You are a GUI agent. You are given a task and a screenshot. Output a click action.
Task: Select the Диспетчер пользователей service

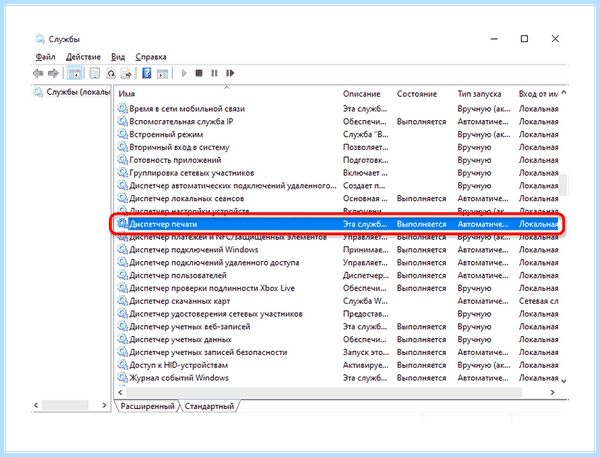338,276
